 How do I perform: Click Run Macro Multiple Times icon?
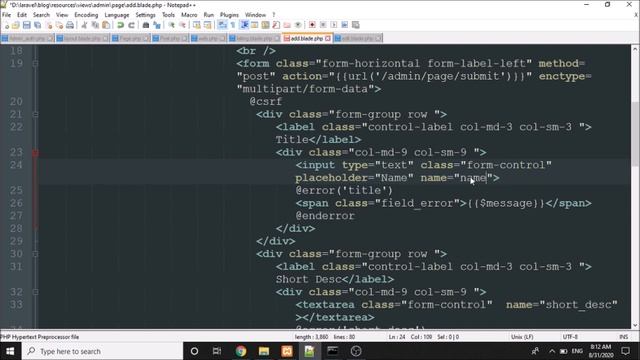click(344, 25)
